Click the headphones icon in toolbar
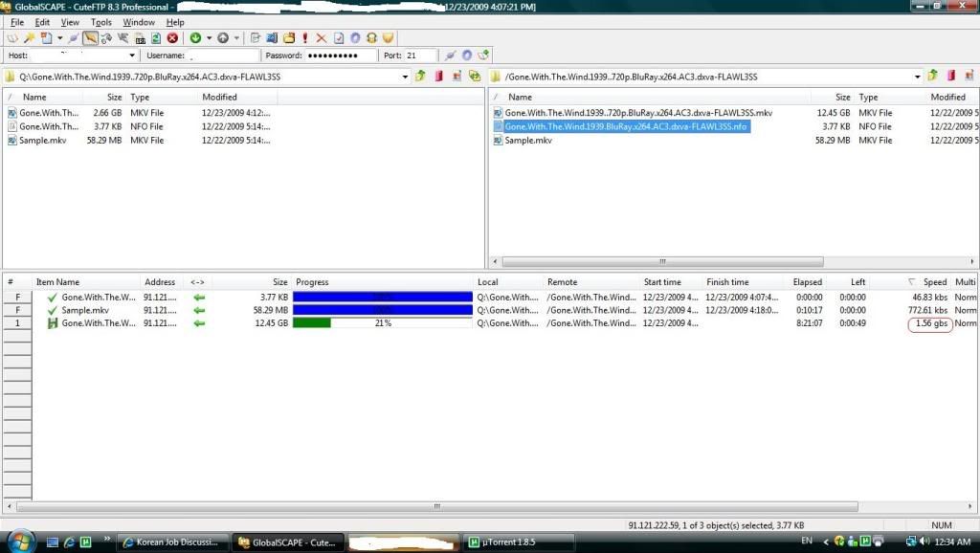This screenshot has width=980, height=553. point(371,38)
